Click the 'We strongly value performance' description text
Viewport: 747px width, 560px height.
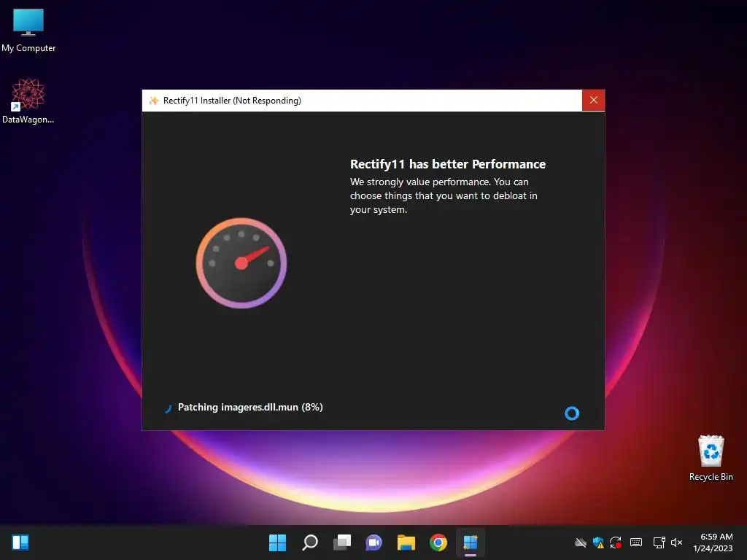(444, 195)
